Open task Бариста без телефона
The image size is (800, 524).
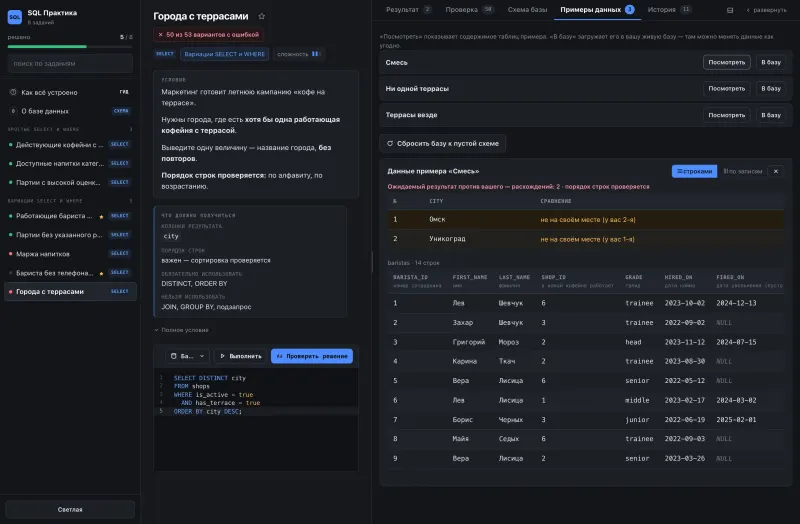click(70, 273)
